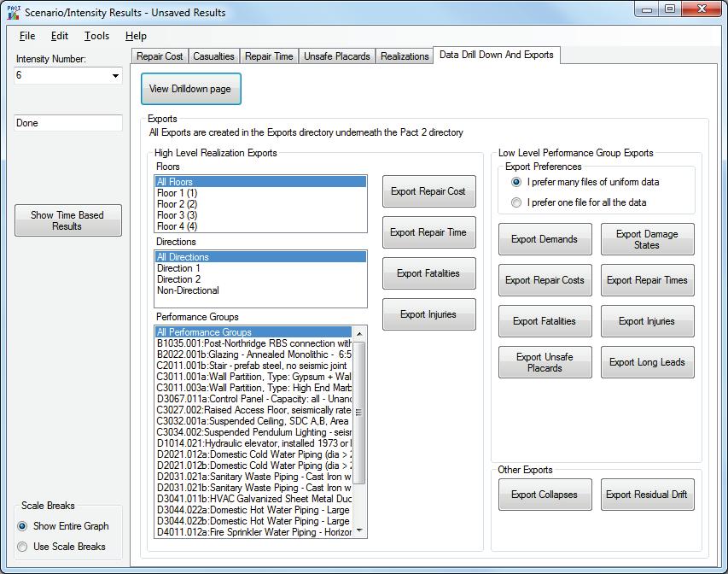
Task: Open the Edit menu
Action: coord(60,36)
